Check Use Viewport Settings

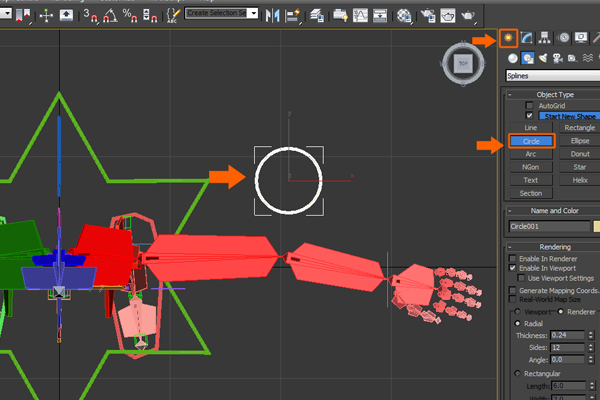[x=521, y=278]
